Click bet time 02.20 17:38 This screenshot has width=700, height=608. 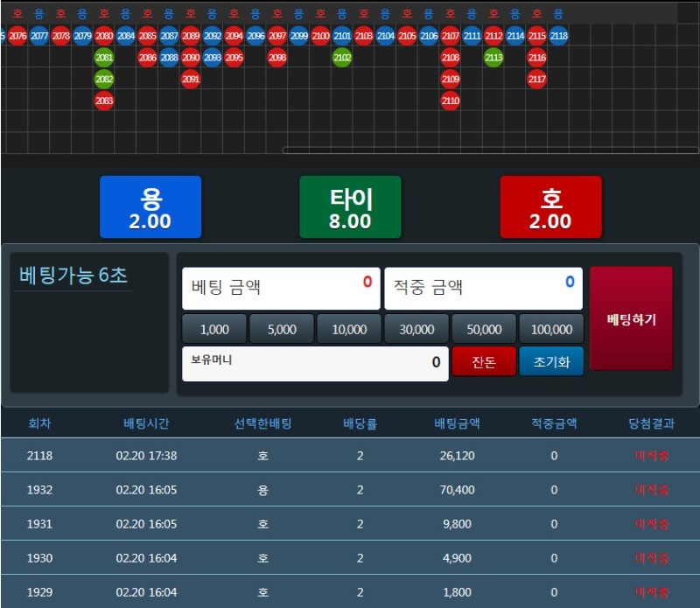[x=146, y=456]
